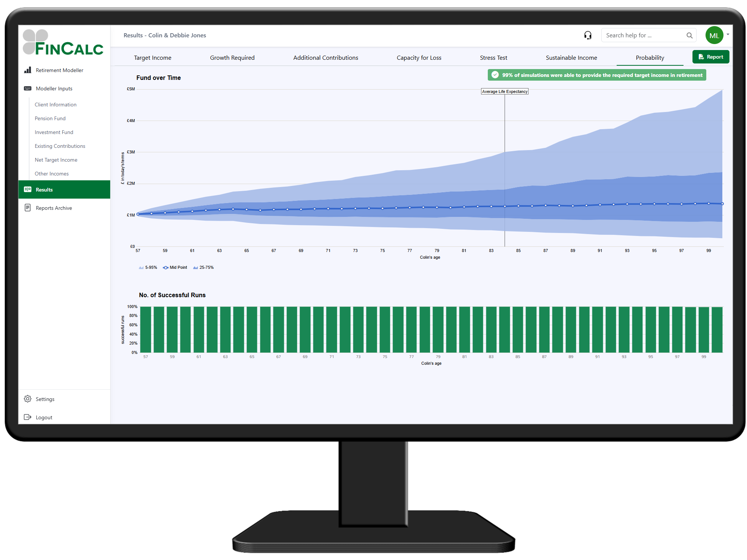The image size is (747, 560).
Task: Click the £5M y-axis label
Action: pyautogui.click(x=131, y=89)
